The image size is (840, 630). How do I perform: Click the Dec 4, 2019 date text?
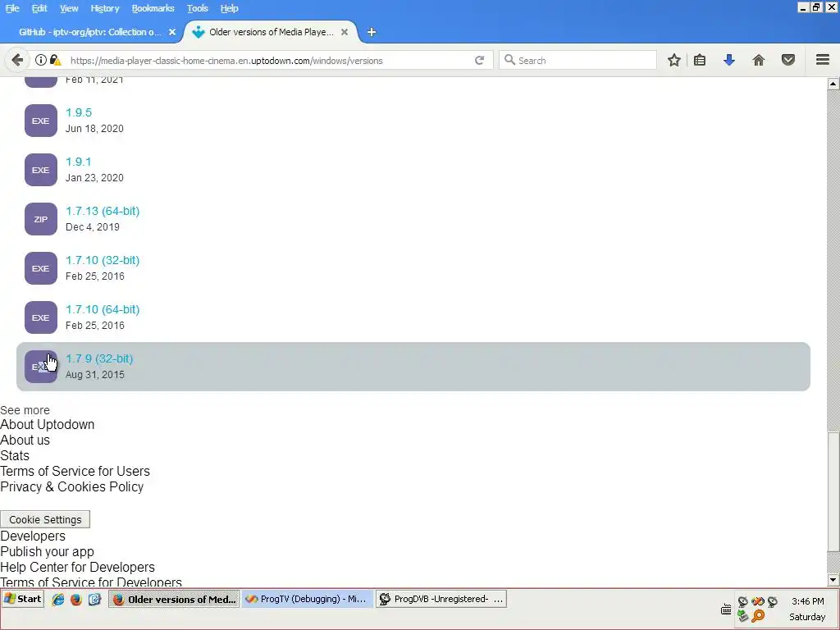pos(93,227)
